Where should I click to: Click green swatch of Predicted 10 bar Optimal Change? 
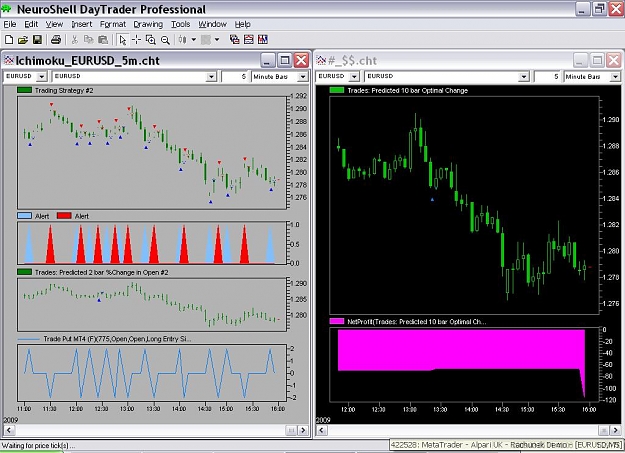pos(337,90)
